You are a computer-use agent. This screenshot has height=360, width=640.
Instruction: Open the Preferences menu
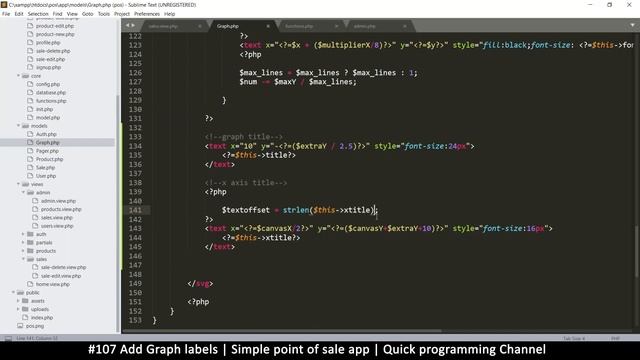147,14
